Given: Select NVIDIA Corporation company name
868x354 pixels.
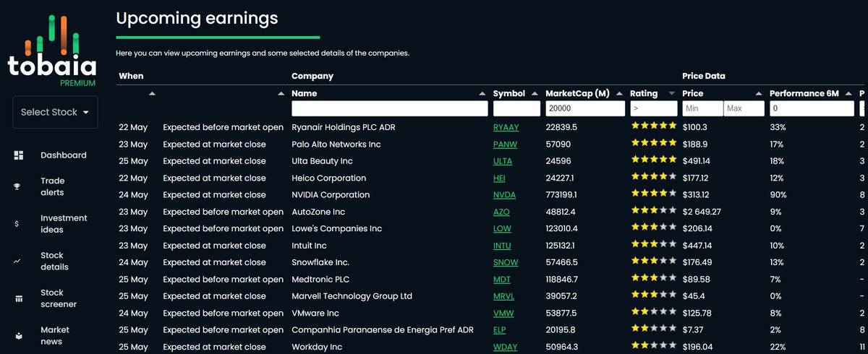Looking at the screenshot, I should coord(331,195).
